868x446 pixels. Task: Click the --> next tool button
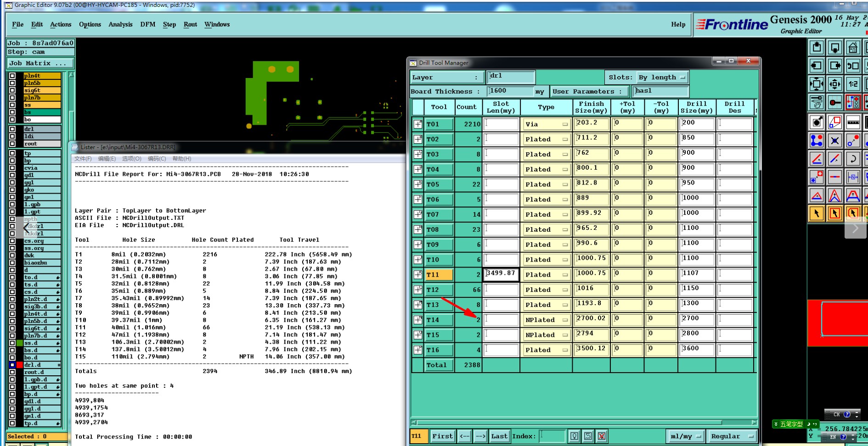(x=480, y=436)
